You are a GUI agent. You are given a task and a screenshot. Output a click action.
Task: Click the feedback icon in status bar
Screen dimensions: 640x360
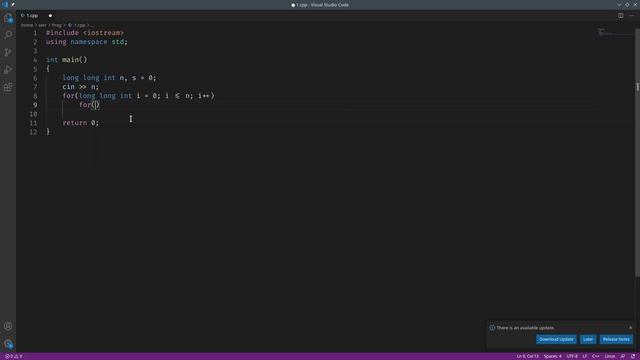(622, 356)
